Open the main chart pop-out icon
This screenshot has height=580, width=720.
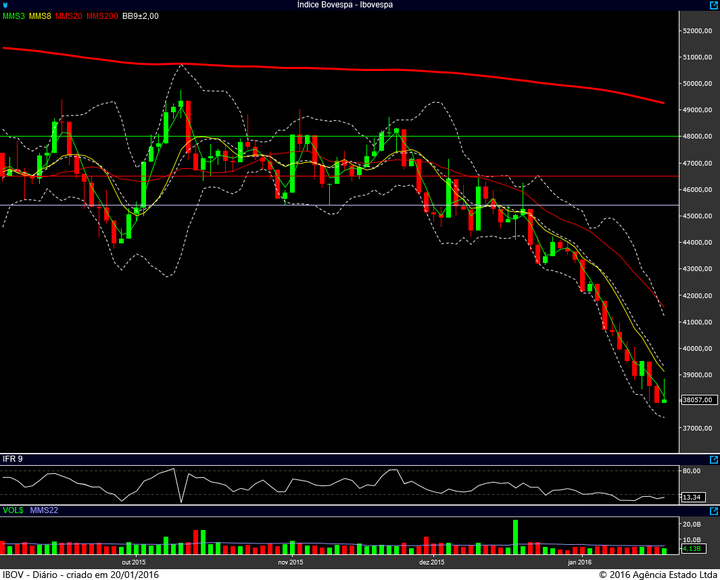point(714,5)
